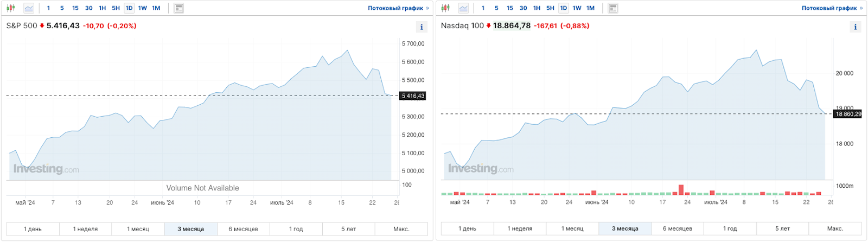Click info icon on Nasdaq 100 chart
Screen dimensions: 868x242
[856, 27]
